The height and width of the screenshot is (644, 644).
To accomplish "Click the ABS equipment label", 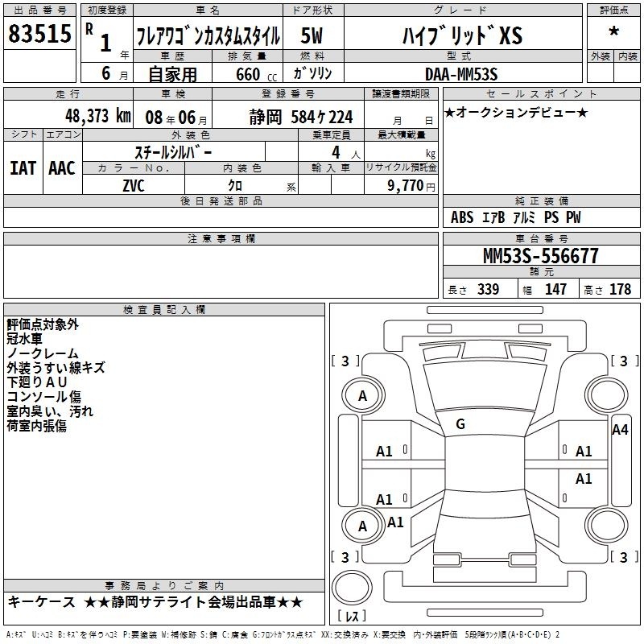I will coord(462,217).
